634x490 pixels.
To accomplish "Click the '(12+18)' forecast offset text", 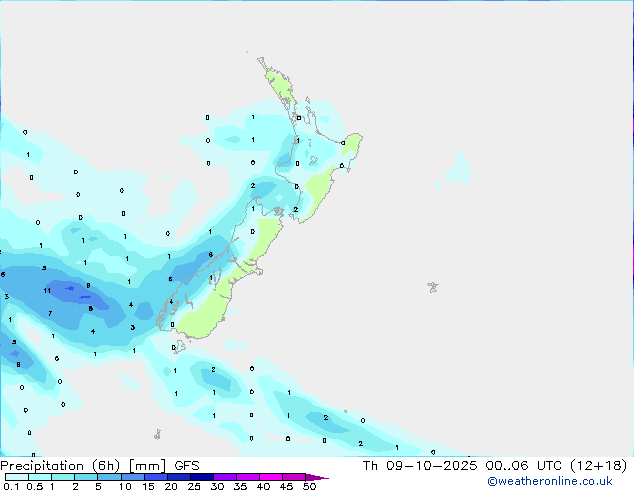I will 598,466.
